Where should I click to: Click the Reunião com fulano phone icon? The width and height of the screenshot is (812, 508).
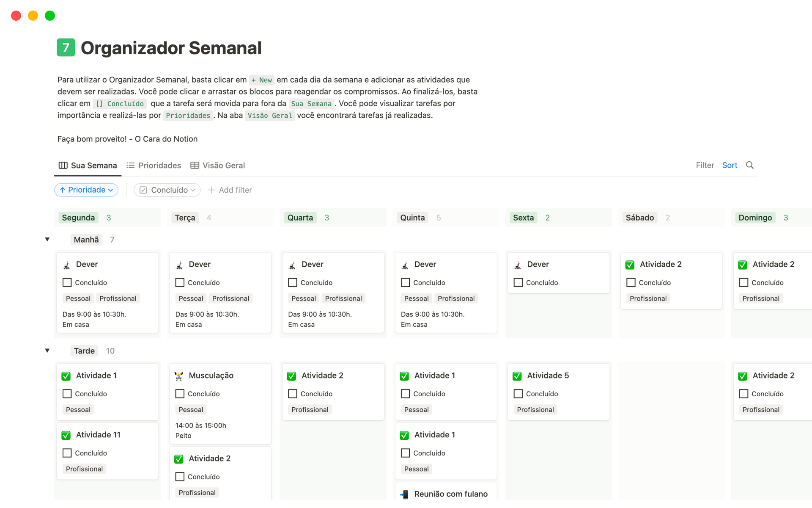404,494
